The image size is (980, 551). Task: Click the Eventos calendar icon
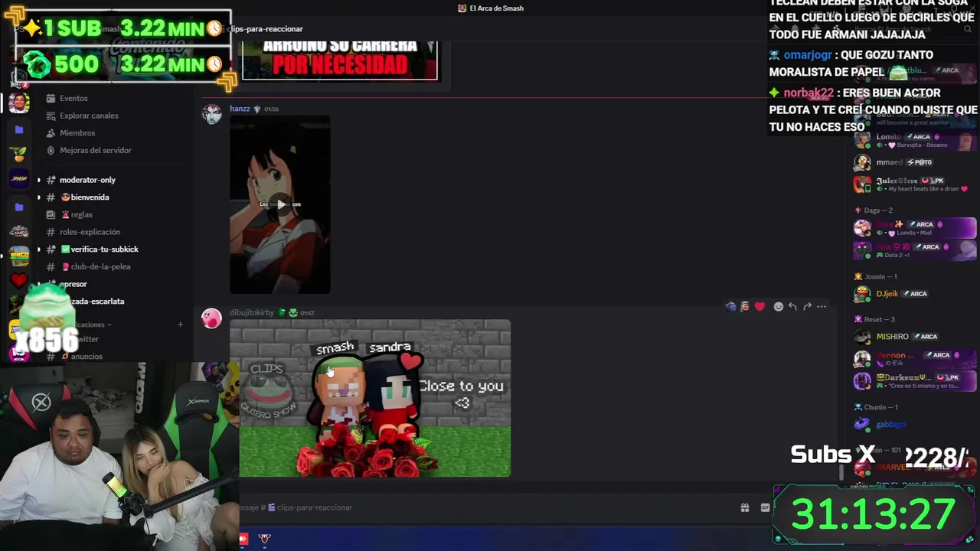coord(51,98)
